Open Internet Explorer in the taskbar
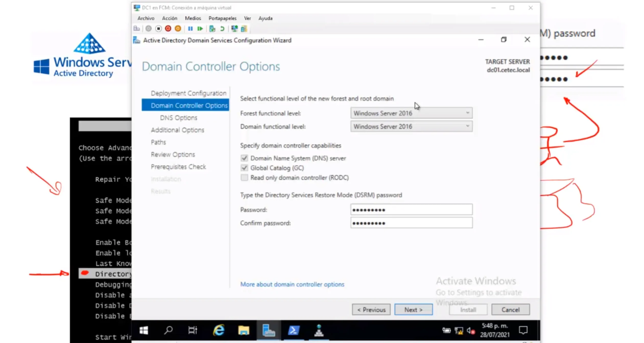 pos(219,330)
